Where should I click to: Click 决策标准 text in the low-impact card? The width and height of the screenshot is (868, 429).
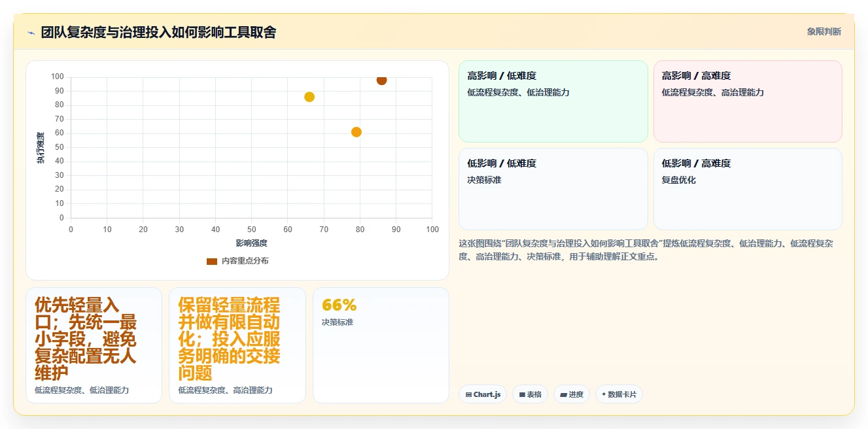[x=484, y=180]
